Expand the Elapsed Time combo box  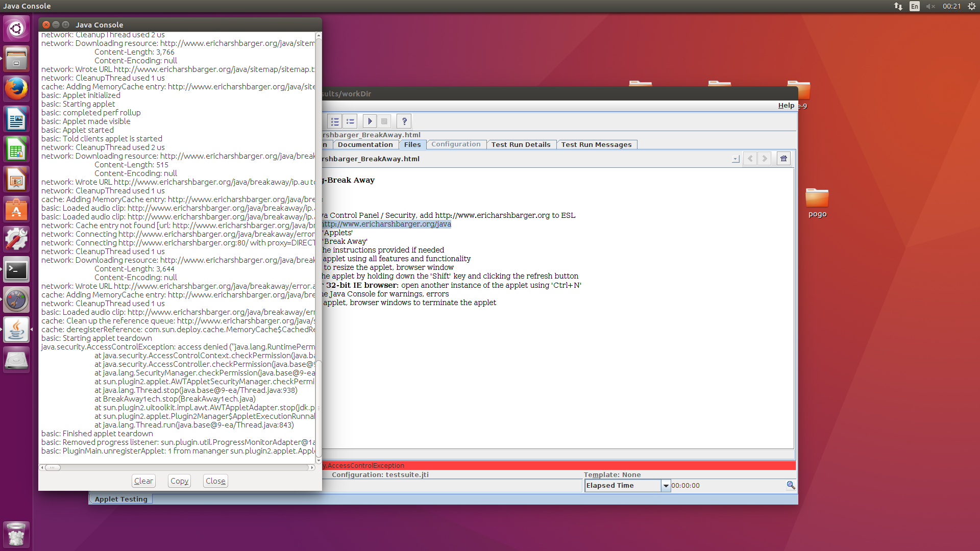pyautogui.click(x=666, y=486)
